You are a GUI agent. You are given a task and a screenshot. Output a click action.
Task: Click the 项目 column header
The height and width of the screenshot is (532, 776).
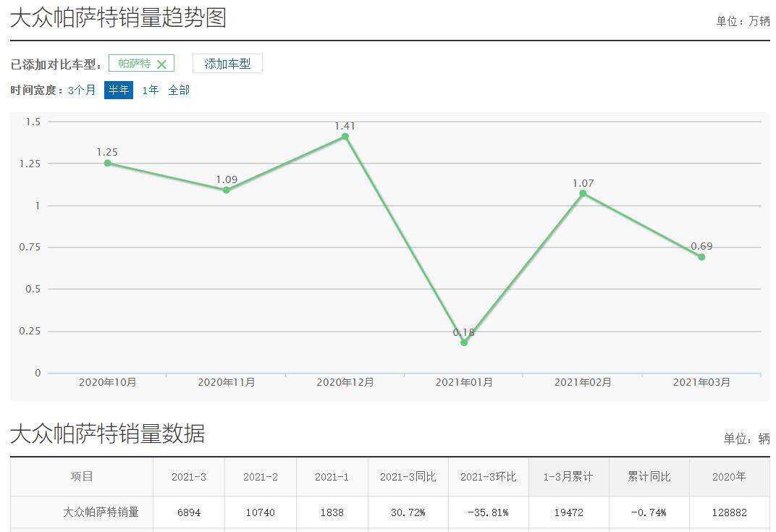click(x=82, y=476)
